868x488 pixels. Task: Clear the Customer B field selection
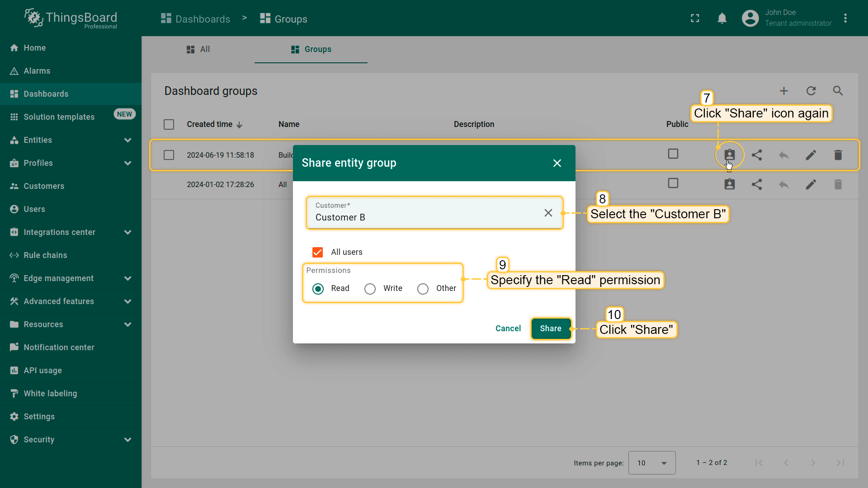click(x=548, y=213)
